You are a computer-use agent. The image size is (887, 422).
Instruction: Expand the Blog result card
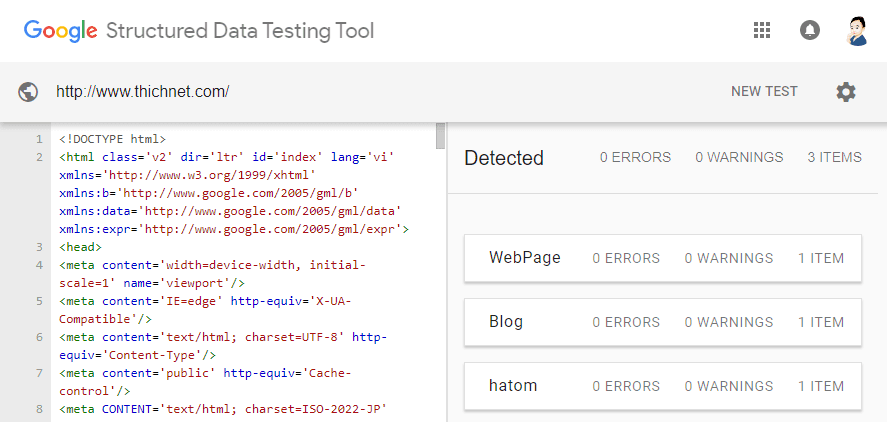coord(662,322)
